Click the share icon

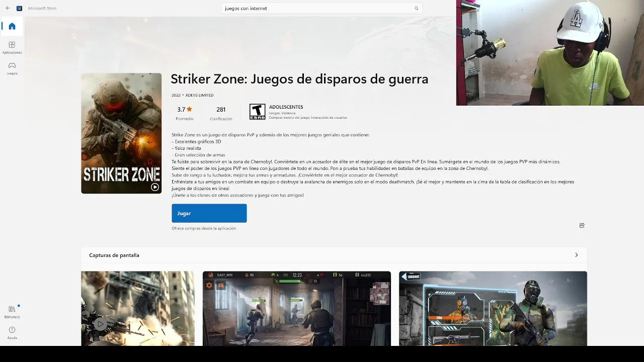(x=582, y=225)
